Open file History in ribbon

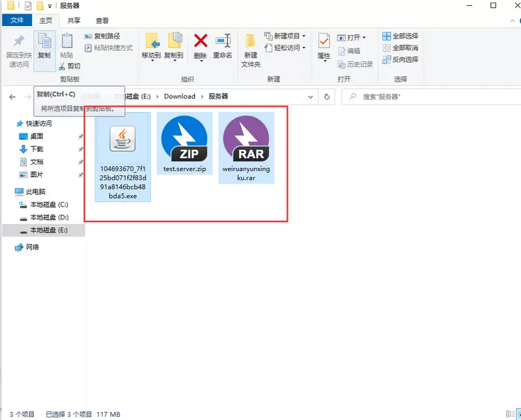(x=355, y=64)
